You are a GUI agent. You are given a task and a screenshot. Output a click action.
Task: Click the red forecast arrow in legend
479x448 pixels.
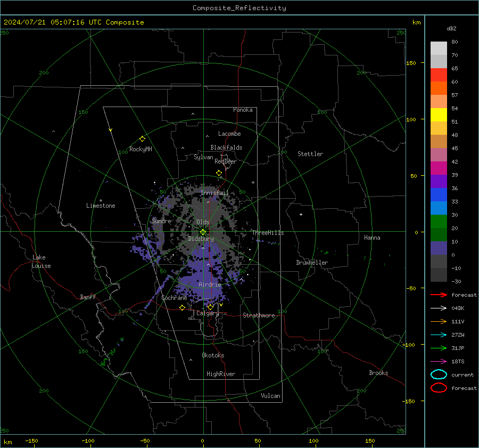coord(439,295)
